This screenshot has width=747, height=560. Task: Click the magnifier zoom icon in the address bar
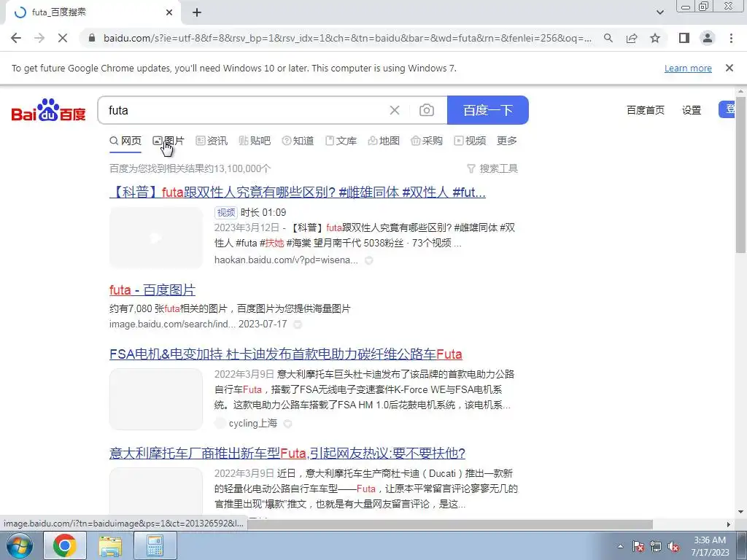pos(608,38)
